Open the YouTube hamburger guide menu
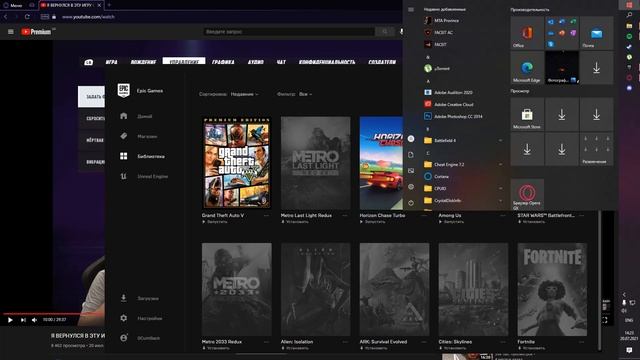Image resolution: width=640 pixels, height=360 pixels. [x=11, y=31]
